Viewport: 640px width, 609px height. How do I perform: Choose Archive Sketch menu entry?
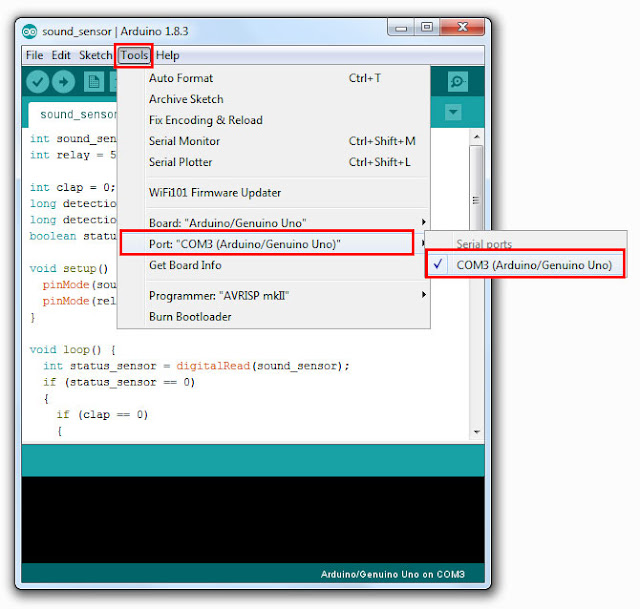(x=273, y=99)
